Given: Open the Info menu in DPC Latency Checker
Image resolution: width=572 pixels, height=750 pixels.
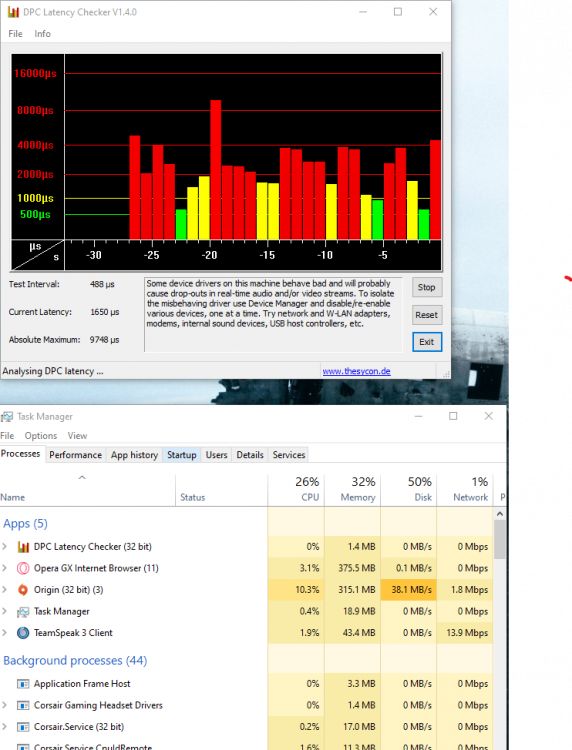Looking at the screenshot, I should [x=42, y=34].
